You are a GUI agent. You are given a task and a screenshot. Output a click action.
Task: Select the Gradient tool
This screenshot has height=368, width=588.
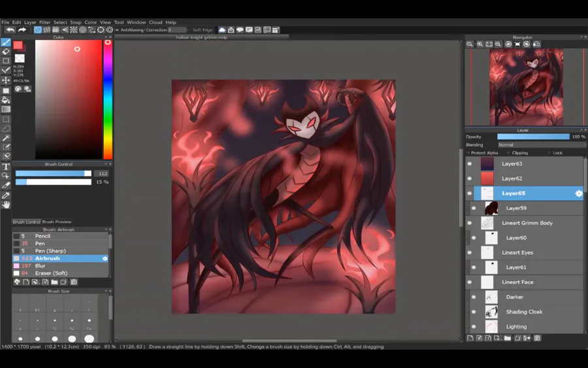pyautogui.click(x=6, y=109)
